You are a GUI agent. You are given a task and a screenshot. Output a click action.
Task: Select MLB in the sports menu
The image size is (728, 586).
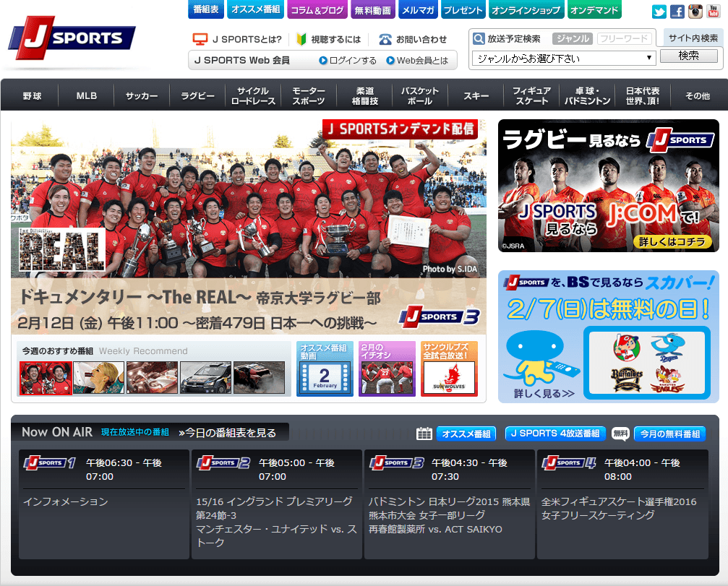87,95
